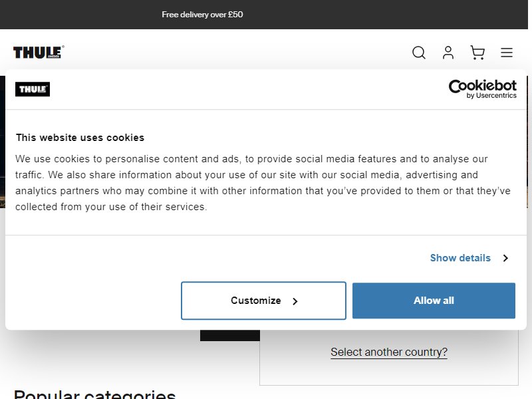The width and height of the screenshot is (532, 399).
Task: View the shopping cart icon
Action: 477,53
